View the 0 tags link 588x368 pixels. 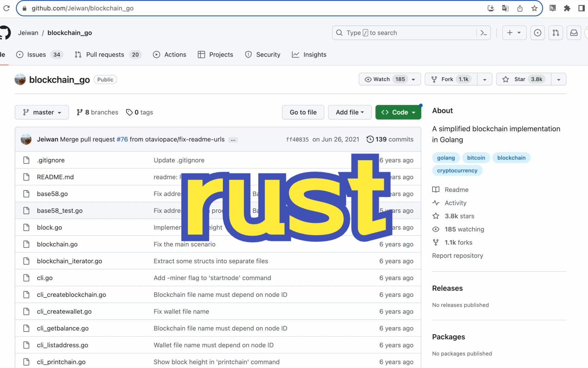point(140,112)
